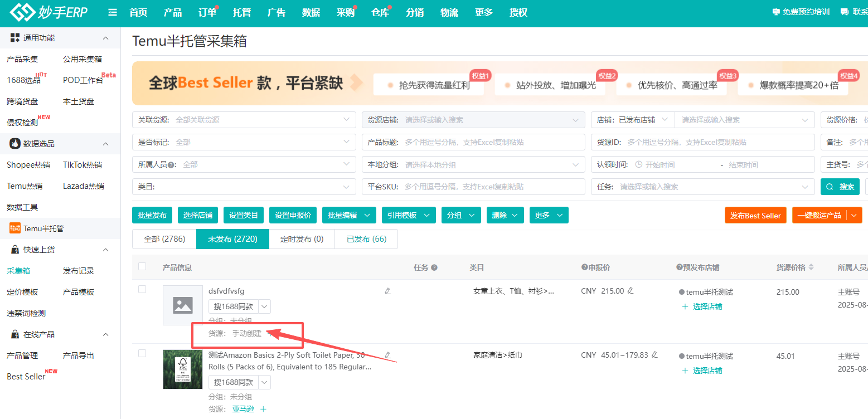This screenshot has height=419, width=868.
Task: Click the sort icon on 货源价格 column
Action: [x=811, y=267]
